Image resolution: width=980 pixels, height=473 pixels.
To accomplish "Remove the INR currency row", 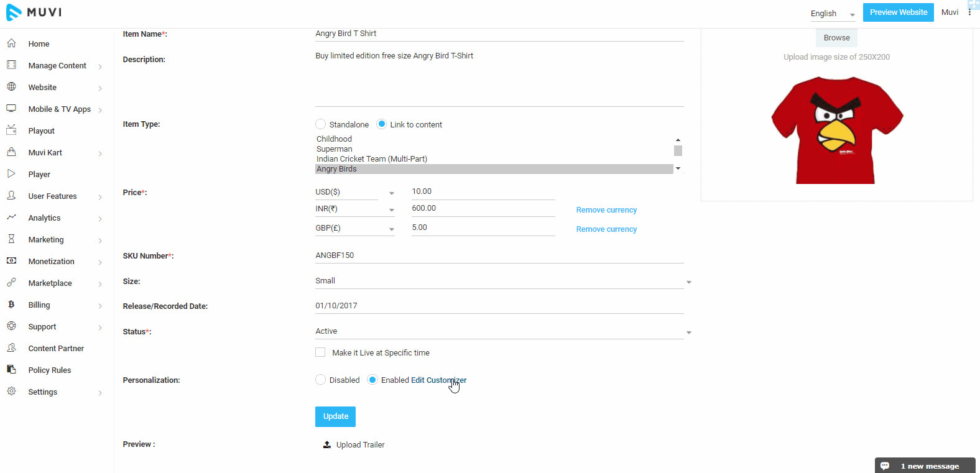I will pos(606,210).
